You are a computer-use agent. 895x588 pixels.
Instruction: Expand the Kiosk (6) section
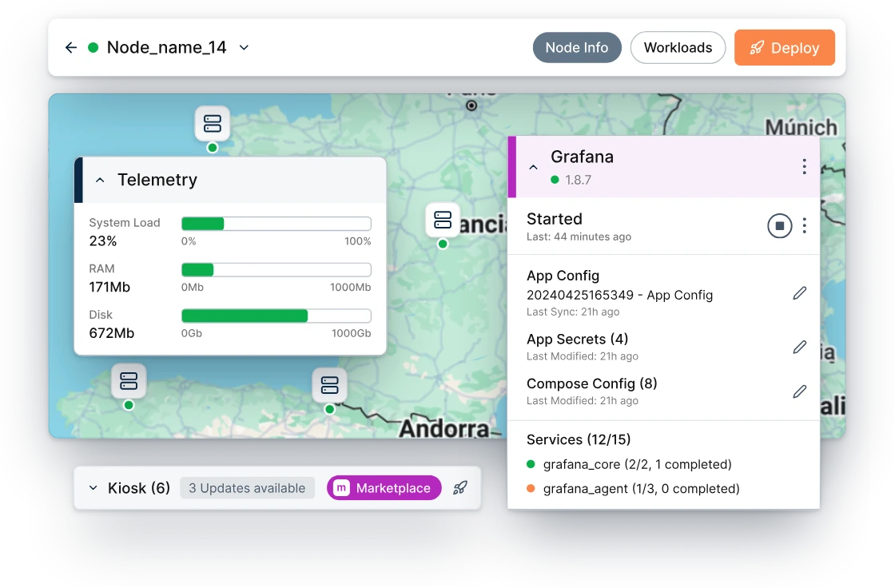(93, 488)
